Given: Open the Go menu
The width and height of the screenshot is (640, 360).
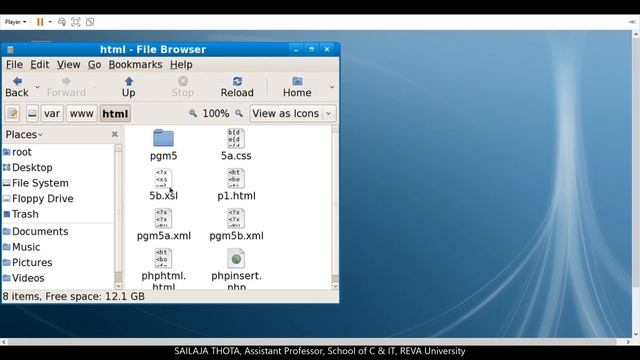Looking at the screenshot, I should [94, 64].
